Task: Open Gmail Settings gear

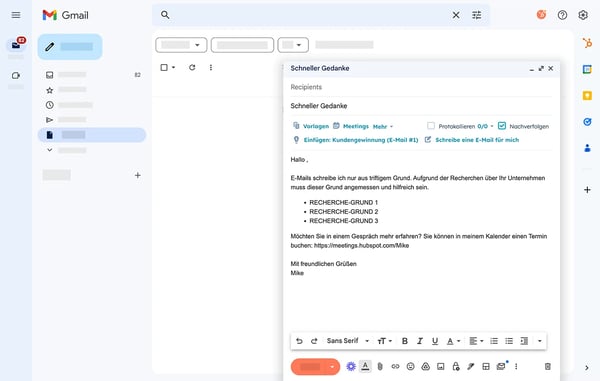Action: click(x=583, y=15)
